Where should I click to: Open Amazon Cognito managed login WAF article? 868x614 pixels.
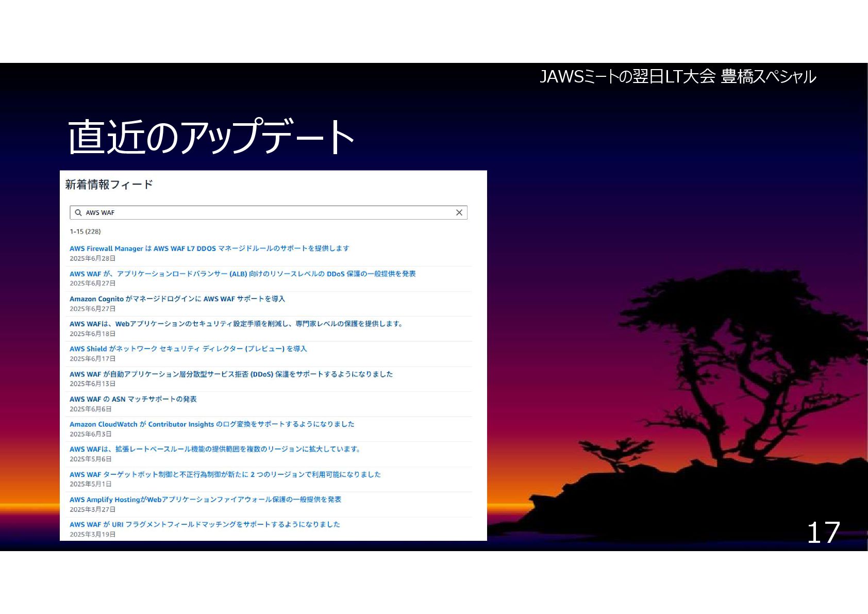177,299
